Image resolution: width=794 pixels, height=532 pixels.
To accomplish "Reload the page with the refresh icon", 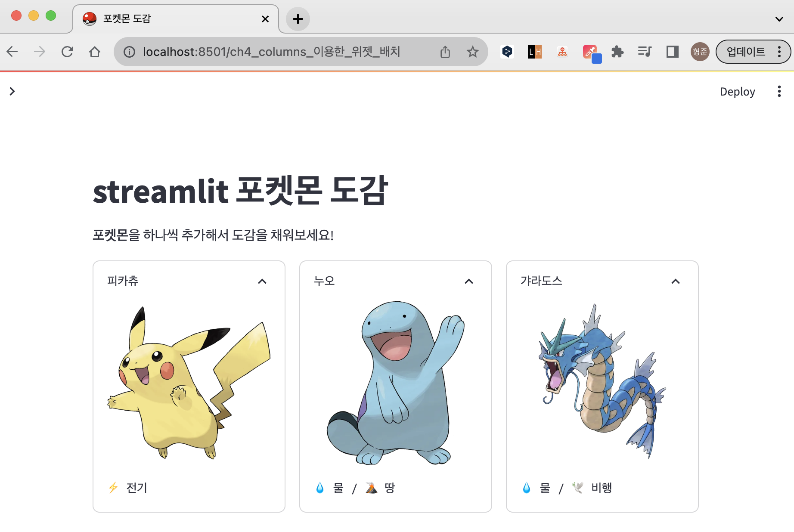I will (67, 52).
